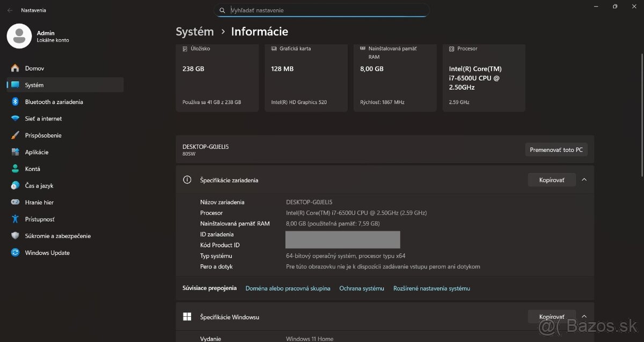
Task: Copy device specifications with Kopírovať
Action: point(552,179)
